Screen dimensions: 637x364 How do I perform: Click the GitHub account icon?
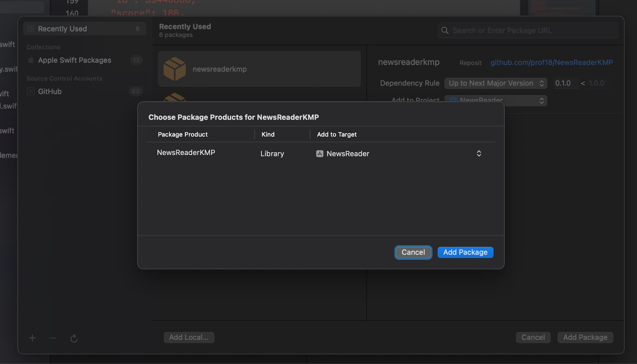31,91
